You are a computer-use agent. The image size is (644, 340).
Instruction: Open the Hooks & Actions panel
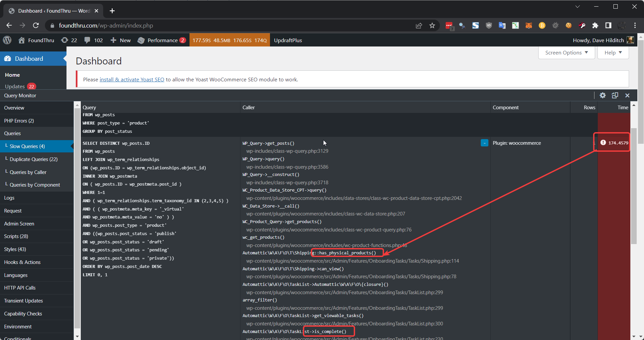click(x=37, y=262)
